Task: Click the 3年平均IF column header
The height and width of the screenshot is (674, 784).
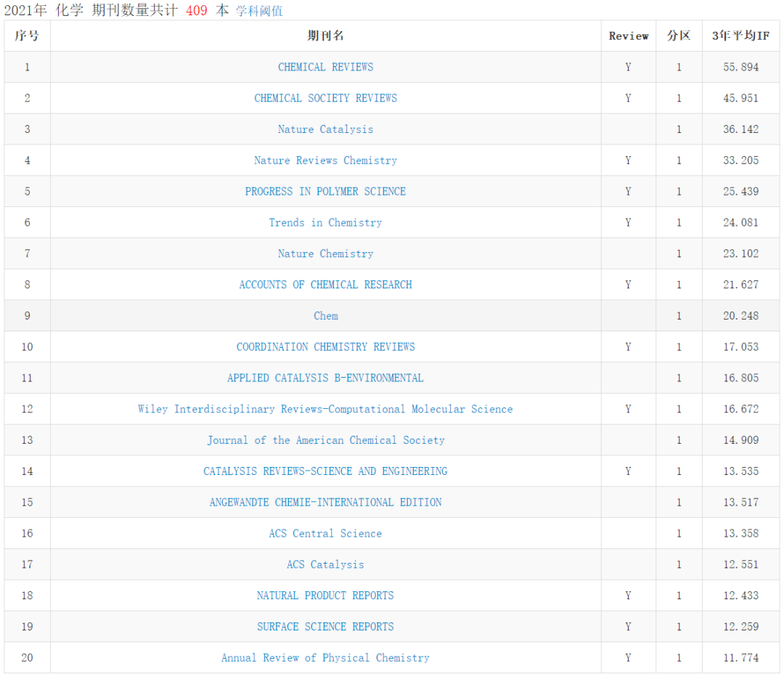Action: click(741, 36)
